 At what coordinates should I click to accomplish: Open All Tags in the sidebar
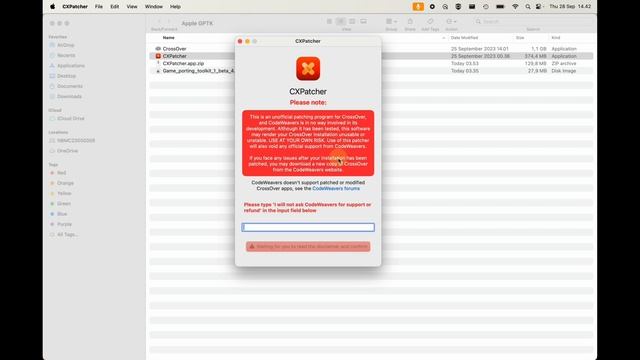click(x=67, y=234)
